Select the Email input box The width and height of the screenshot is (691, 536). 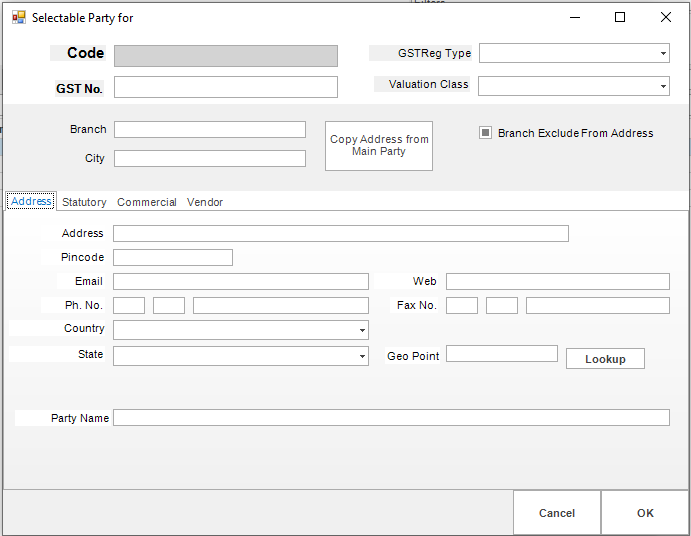tap(240, 281)
